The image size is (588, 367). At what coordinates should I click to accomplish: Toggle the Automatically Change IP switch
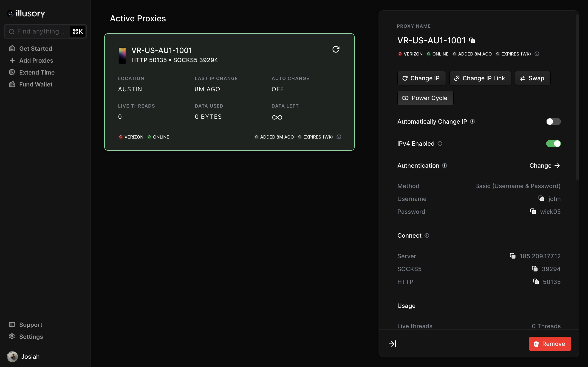coord(553,121)
